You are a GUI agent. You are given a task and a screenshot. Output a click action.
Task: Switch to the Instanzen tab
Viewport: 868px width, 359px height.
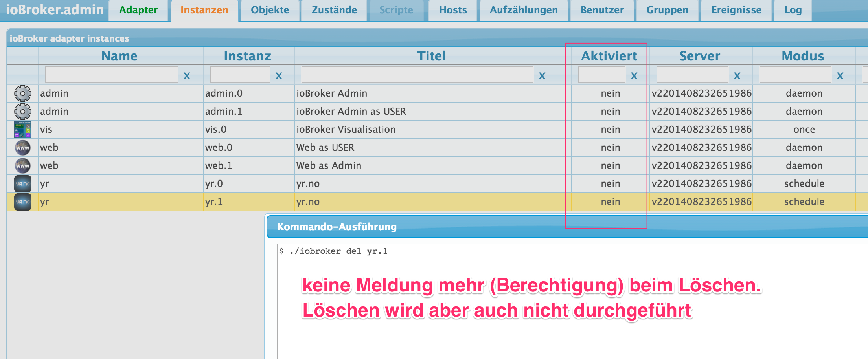click(204, 10)
